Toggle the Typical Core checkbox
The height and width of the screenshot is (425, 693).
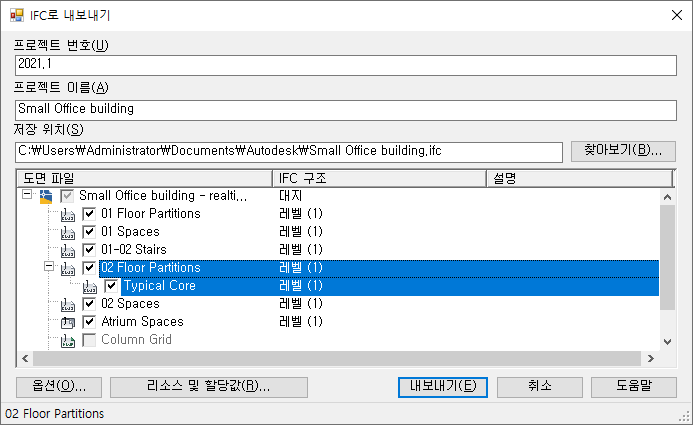point(111,286)
